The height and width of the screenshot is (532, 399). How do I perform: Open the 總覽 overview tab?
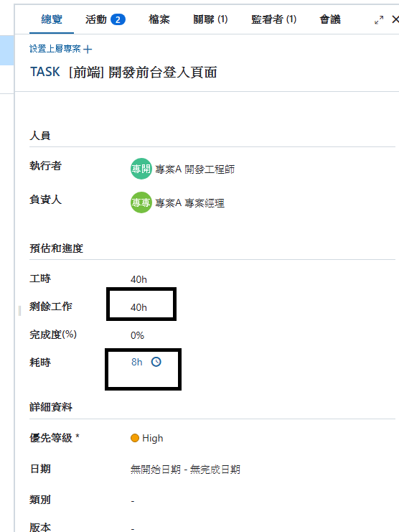pyautogui.click(x=52, y=19)
